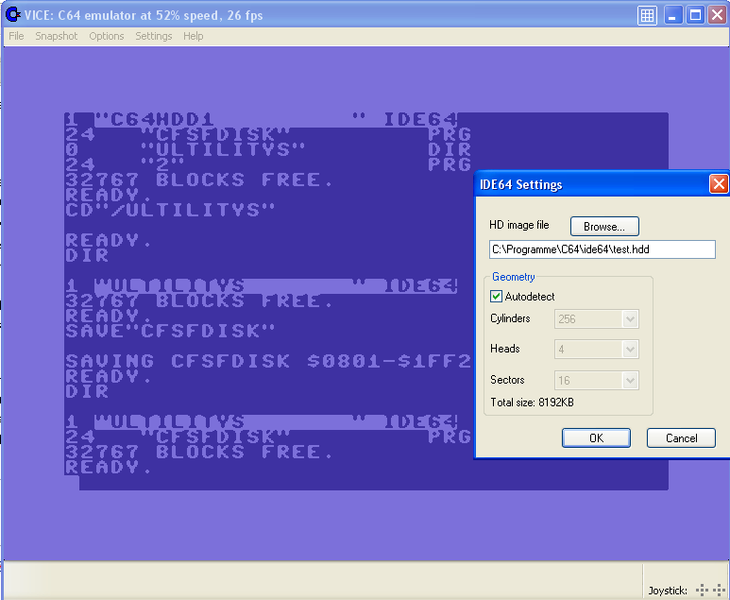Click the VICE C64 logo icon in title bar
This screenshot has width=730, height=600.
pyautogui.click(x=13, y=14)
